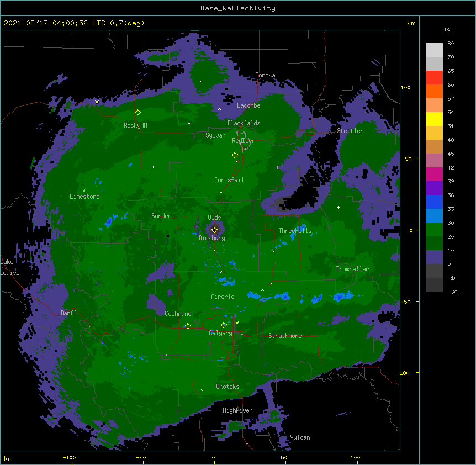Click the Stettler city label
The width and height of the screenshot is (476, 465).
tap(350, 131)
